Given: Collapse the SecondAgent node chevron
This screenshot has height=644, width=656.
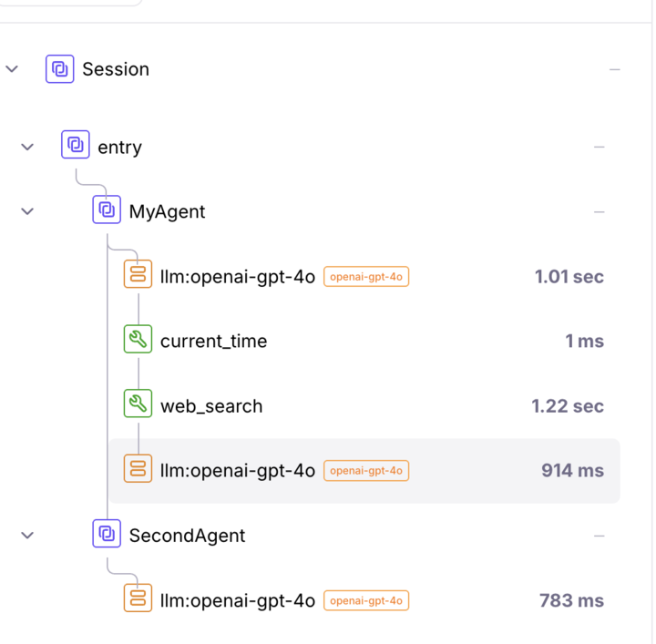Looking at the screenshot, I should (27, 536).
